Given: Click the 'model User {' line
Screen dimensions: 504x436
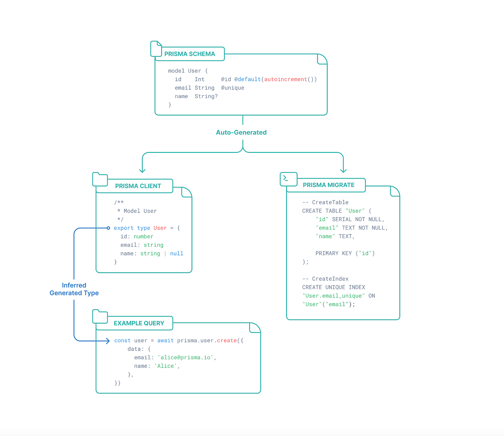Looking at the screenshot, I should (188, 71).
